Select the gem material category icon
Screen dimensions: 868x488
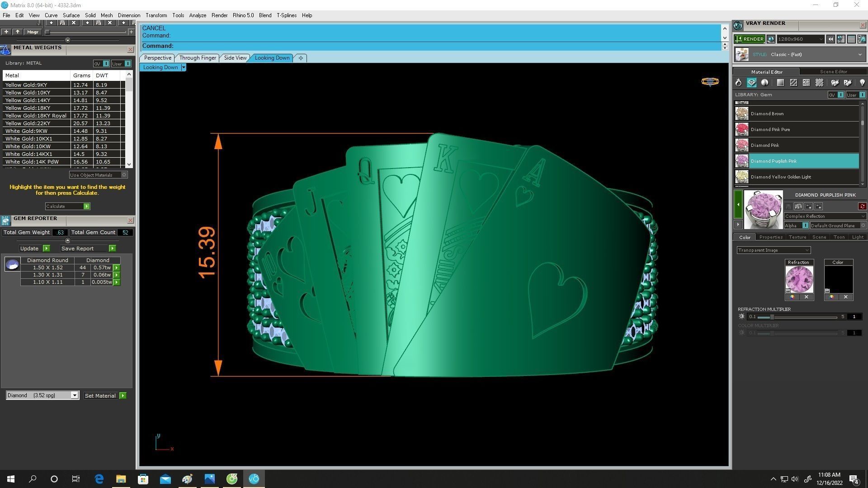tap(751, 83)
